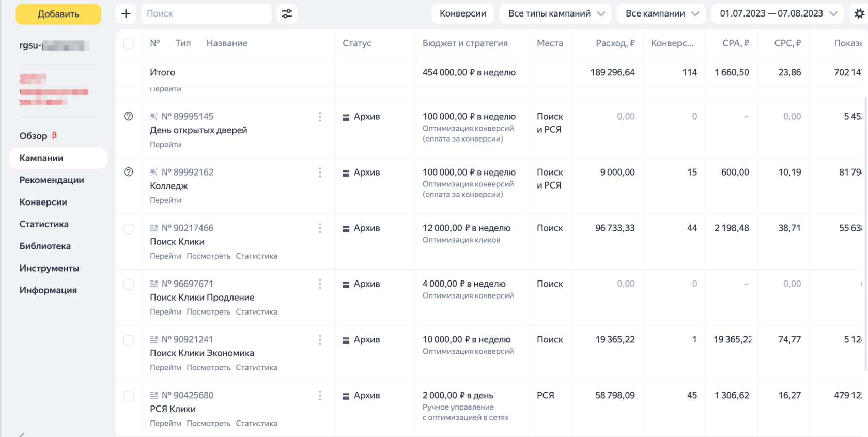Screen dimensions: 868x437
Task: Click the Статистика link under Поиск Клики Продление
Action: 256,312
